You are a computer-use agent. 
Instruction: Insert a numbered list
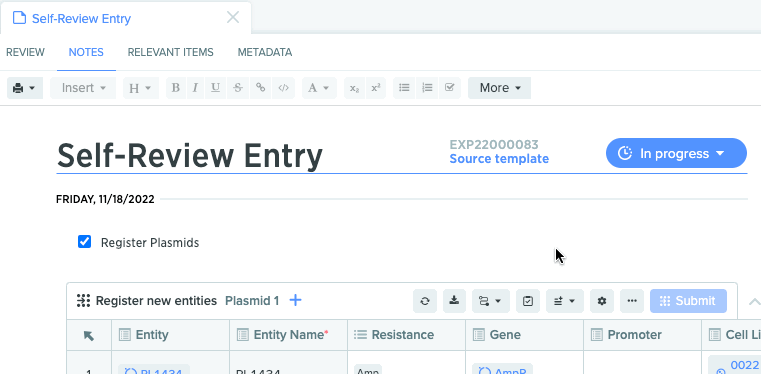427,88
